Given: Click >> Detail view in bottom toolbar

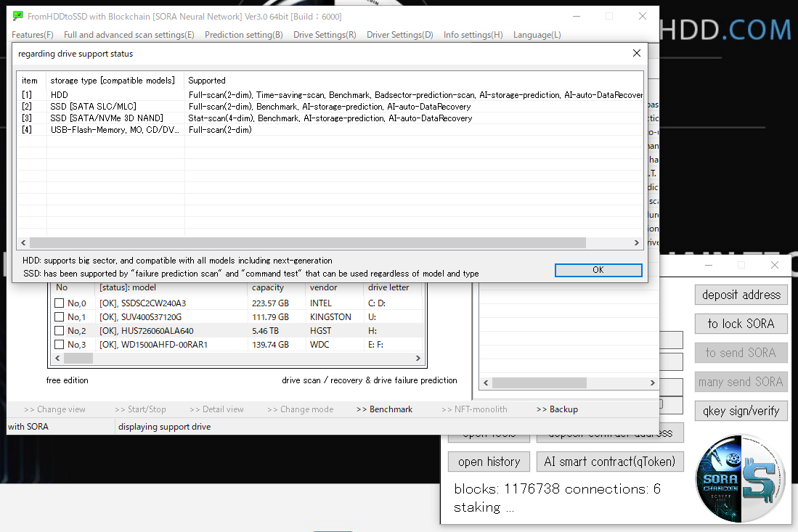Looking at the screenshot, I should [217, 409].
